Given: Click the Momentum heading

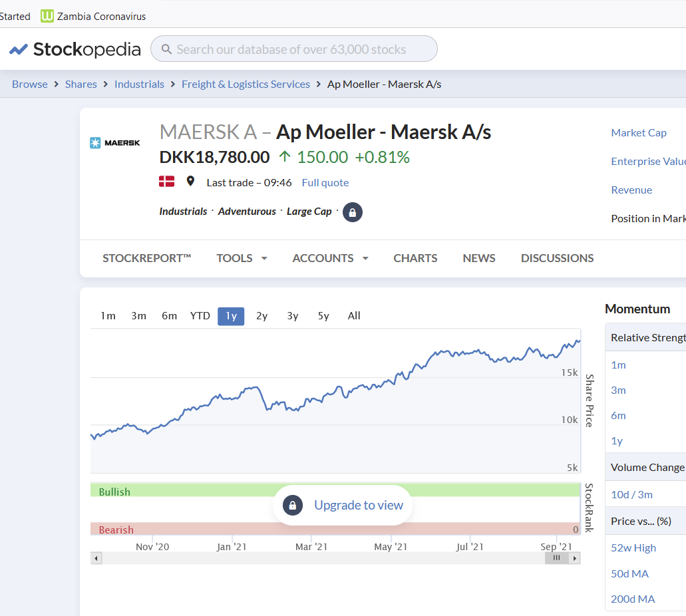Looking at the screenshot, I should click(x=637, y=309).
